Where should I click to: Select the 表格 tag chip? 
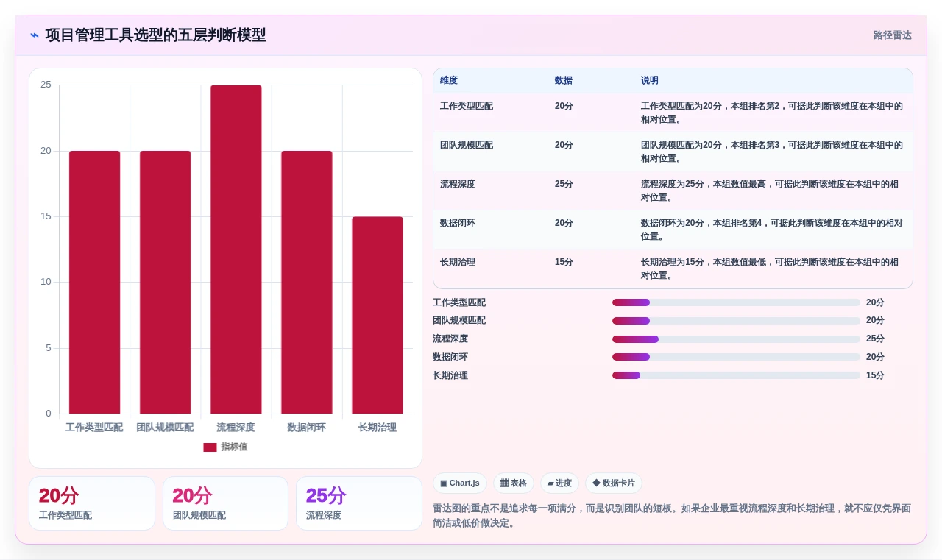[514, 483]
